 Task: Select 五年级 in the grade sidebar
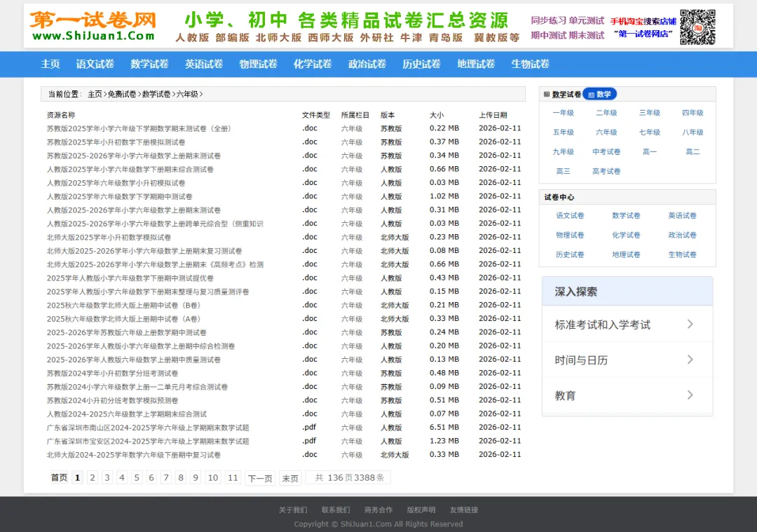click(x=564, y=132)
